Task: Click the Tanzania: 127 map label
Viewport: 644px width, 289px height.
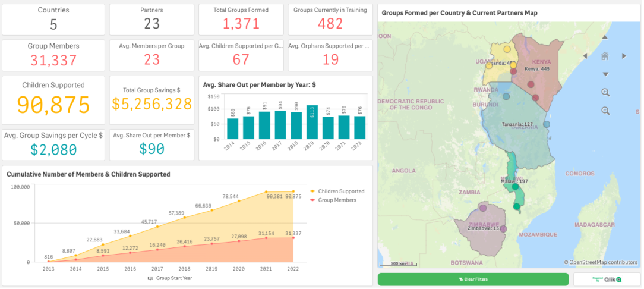Action: click(517, 124)
